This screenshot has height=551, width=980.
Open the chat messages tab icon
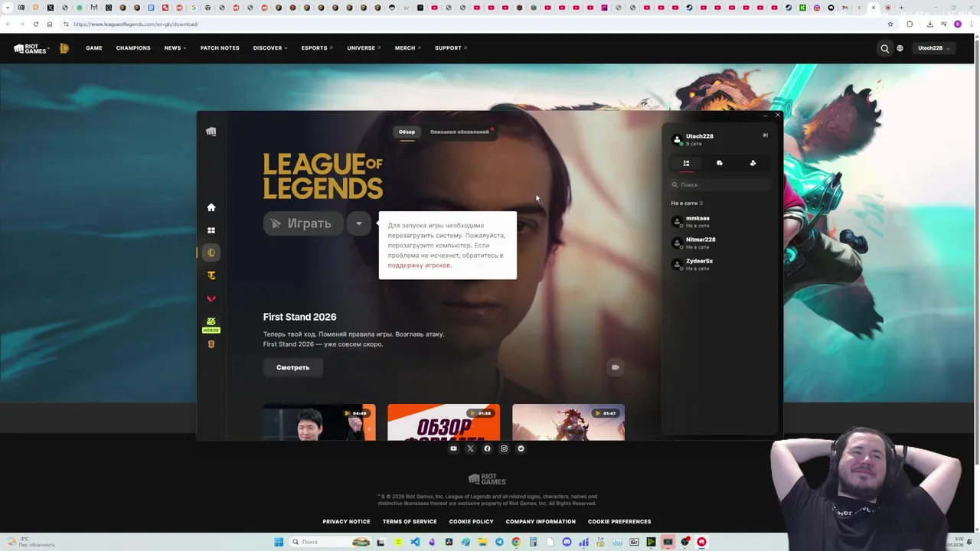tap(720, 163)
